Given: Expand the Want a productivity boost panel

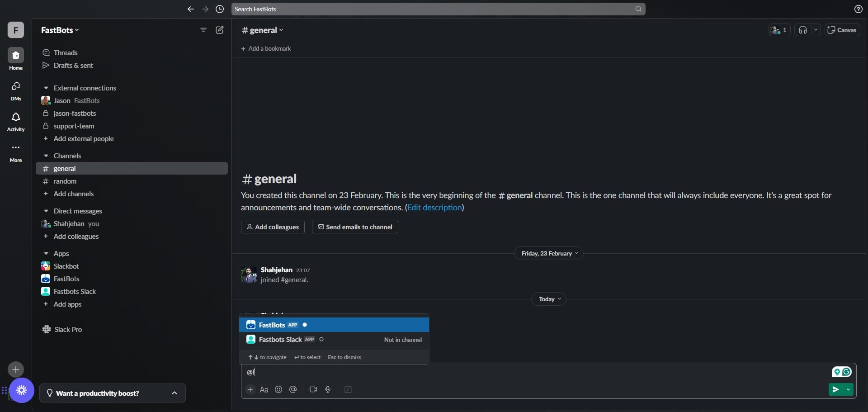Looking at the screenshot, I should tap(113, 393).
